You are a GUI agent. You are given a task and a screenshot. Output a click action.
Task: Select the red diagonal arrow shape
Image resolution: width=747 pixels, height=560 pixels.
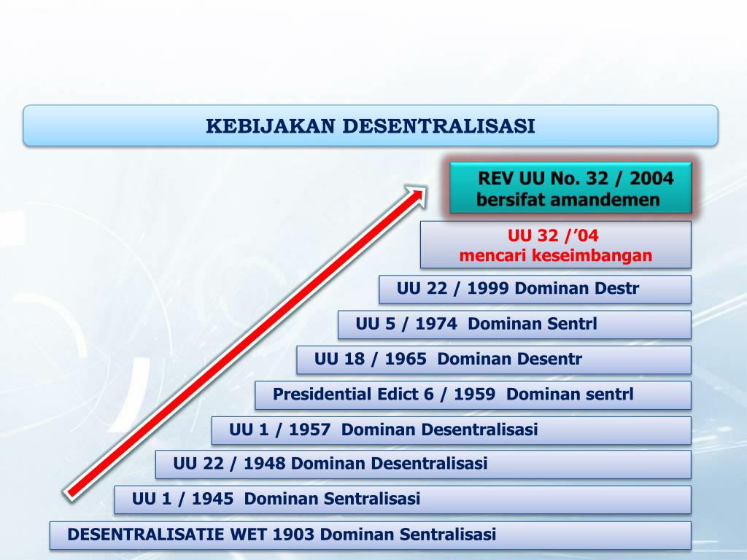tap(245, 342)
